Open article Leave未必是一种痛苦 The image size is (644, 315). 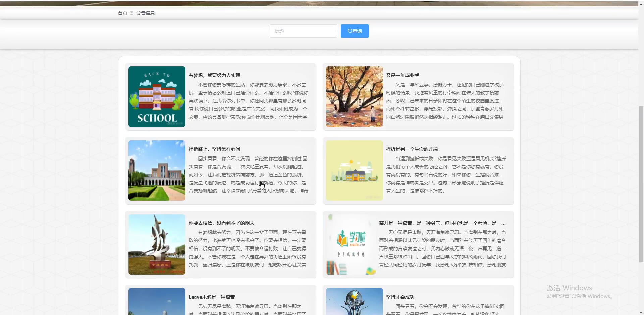pyautogui.click(x=212, y=297)
